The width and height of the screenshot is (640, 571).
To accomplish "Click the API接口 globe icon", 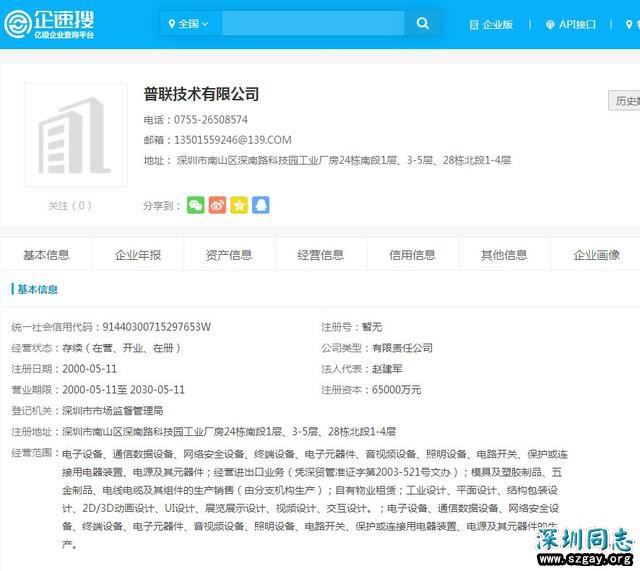I will pos(550,25).
